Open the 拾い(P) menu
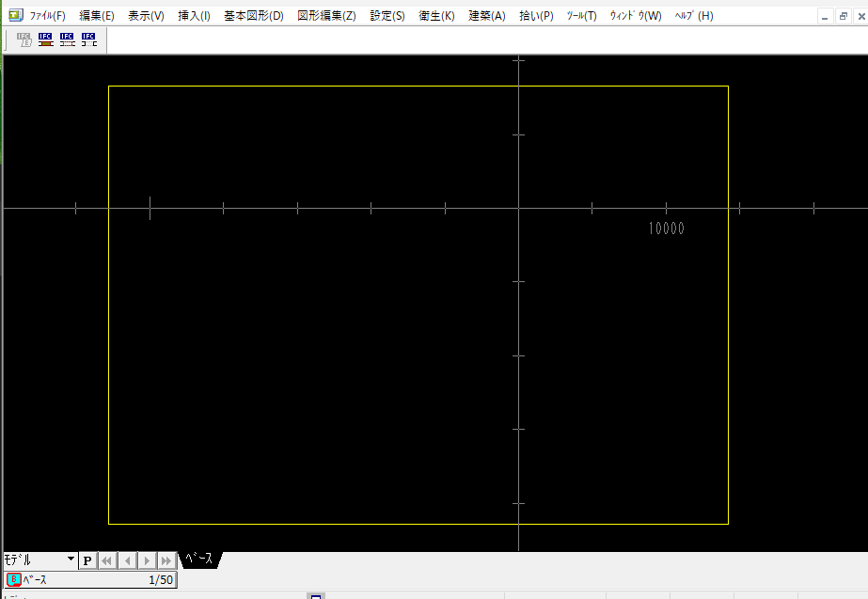 536,16
